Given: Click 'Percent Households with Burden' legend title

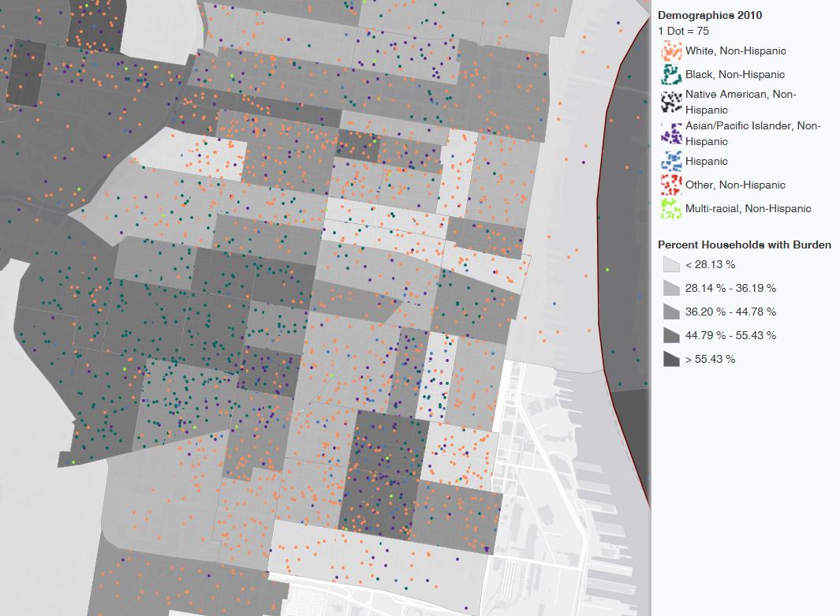Looking at the screenshot, I should coord(744,245).
